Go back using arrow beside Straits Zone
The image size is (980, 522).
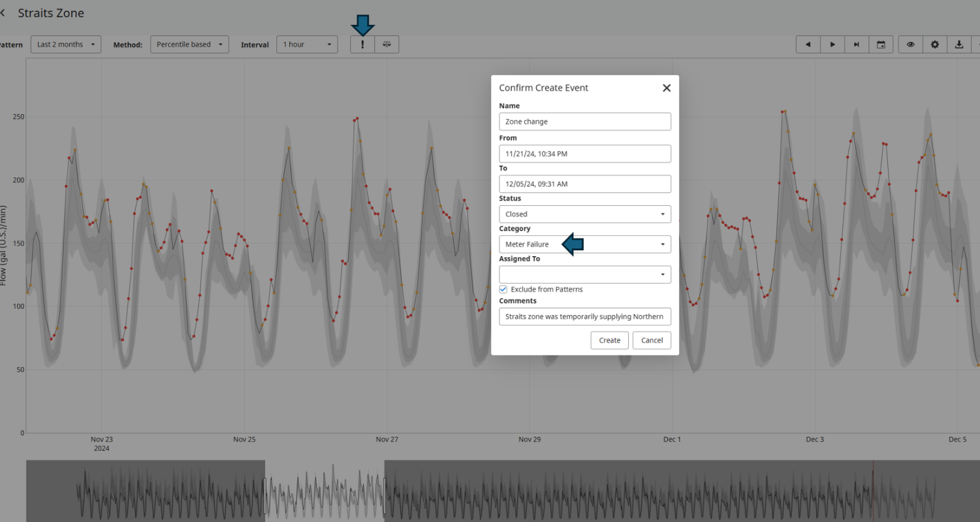pos(3,13)
